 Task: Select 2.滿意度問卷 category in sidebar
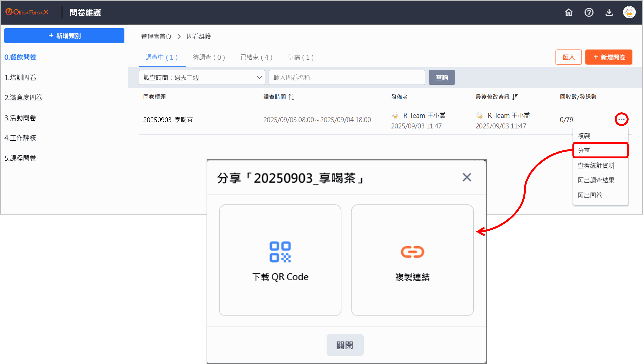coord(24,97)
